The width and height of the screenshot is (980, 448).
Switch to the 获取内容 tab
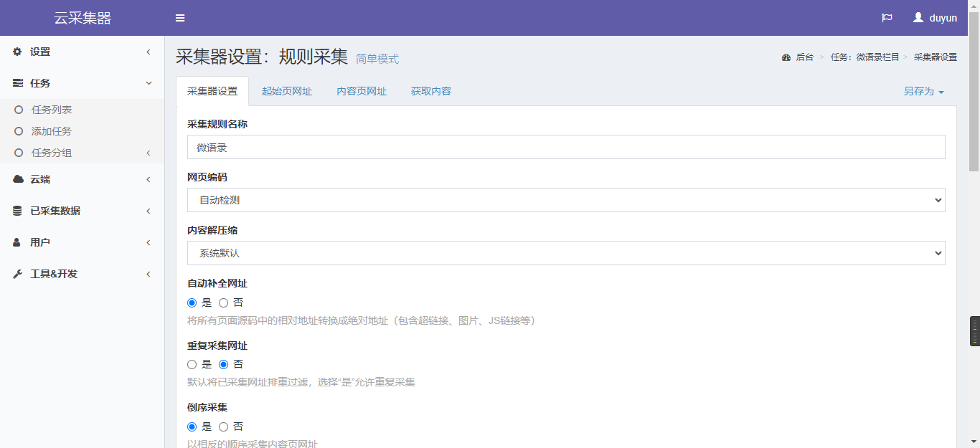(430, 91)
